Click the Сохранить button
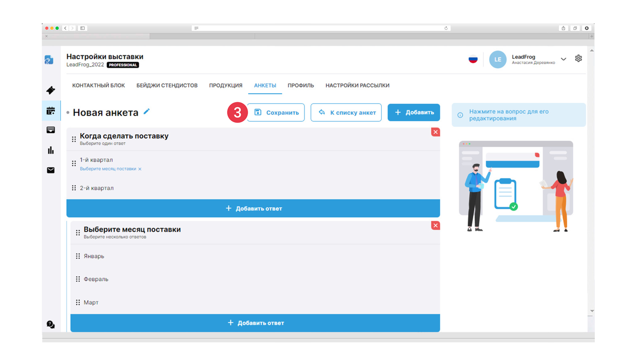Image resolution: width=637 pixels, height=364 pixels. pyautogui.click(x=276, y=113)
